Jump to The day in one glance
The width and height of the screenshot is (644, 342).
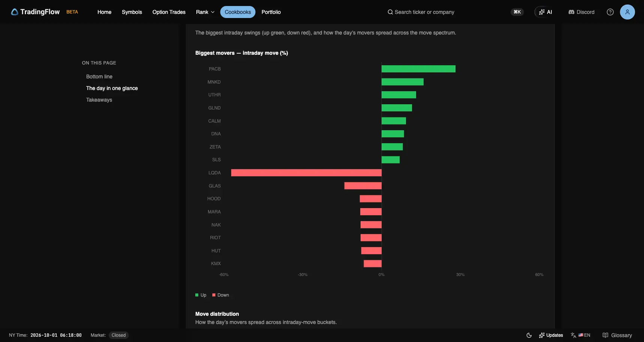click(x=112, y=88)
